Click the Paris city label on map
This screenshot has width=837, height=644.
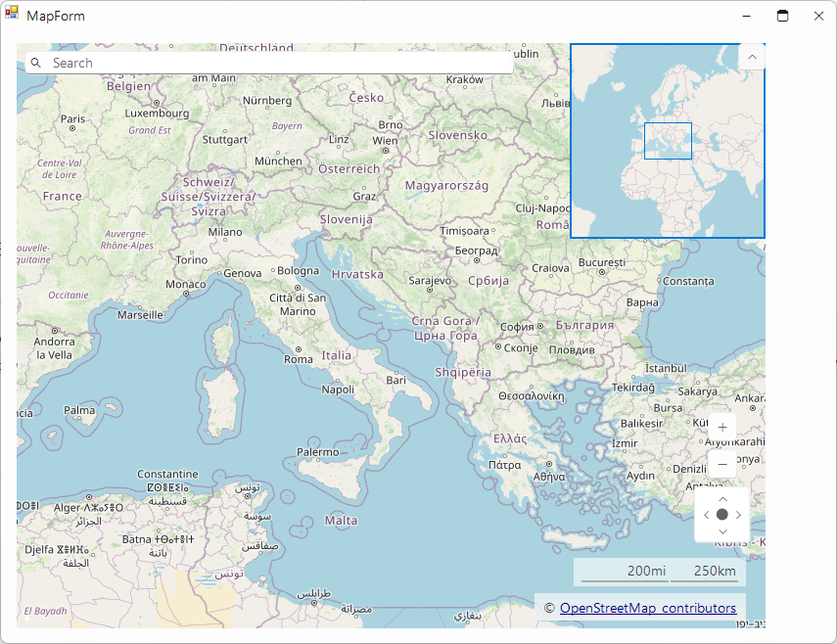click(x=73, y=119)
